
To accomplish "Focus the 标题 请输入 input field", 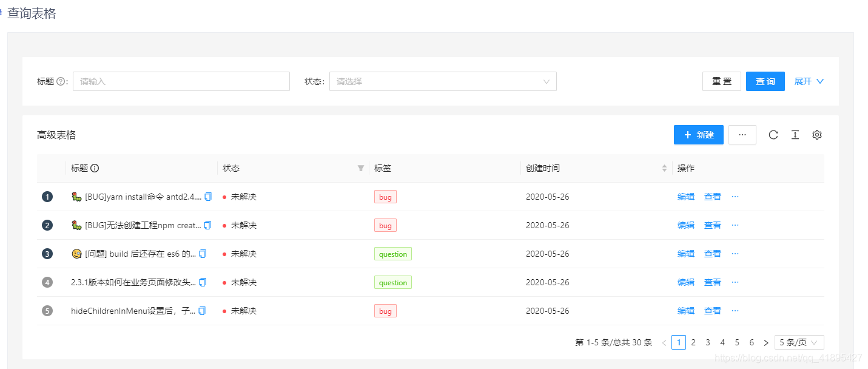I will [x=181, y=81].
